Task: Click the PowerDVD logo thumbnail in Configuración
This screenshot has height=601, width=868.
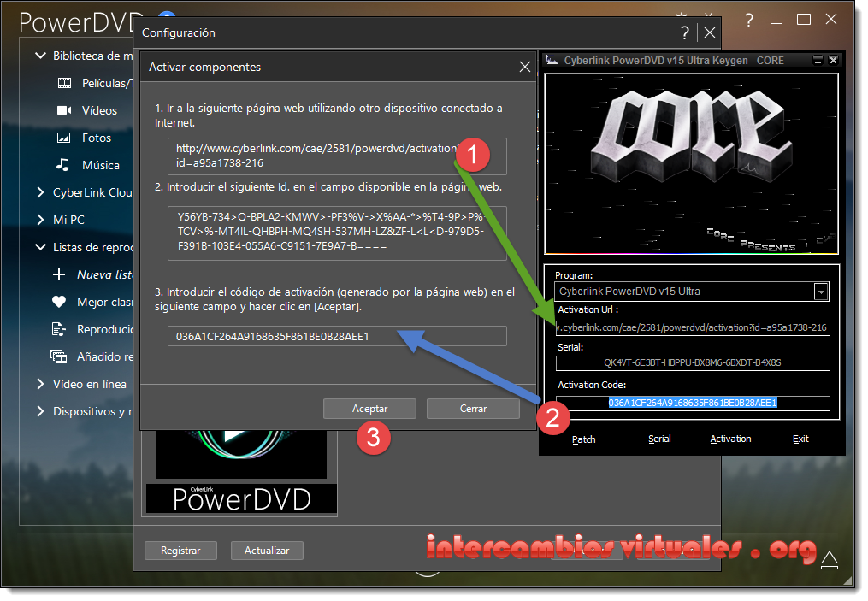Action: point(241,472)
